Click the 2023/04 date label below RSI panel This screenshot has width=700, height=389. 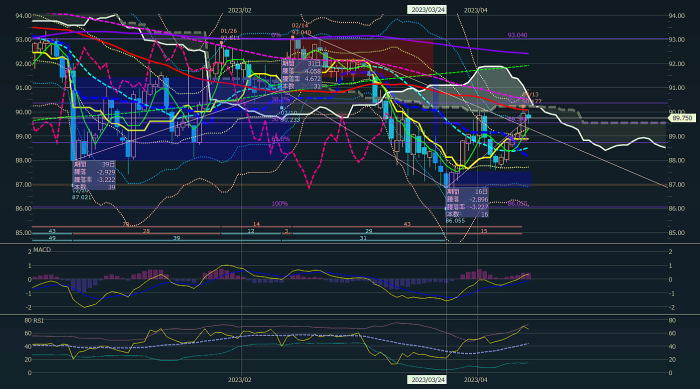476,380
